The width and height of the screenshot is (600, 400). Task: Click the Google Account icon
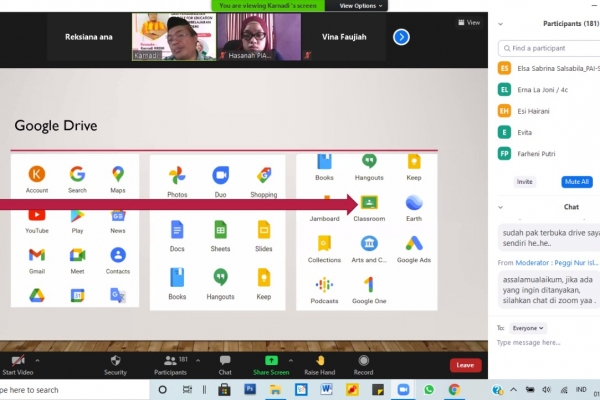(x=37, y=174)
